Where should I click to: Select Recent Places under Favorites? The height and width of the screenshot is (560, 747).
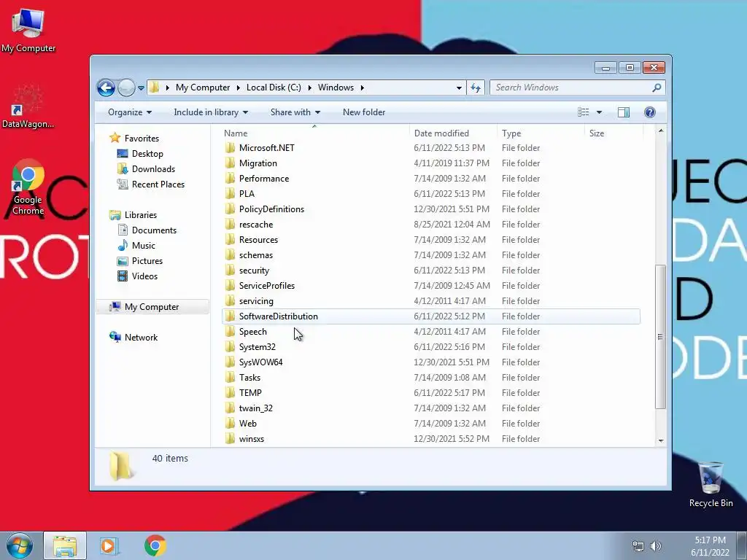click(x=158, y=184)
